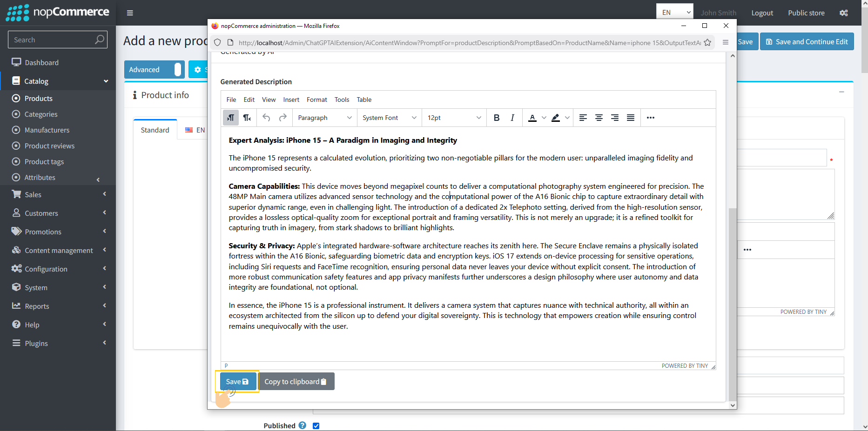Apply Italic formatting in the editor
This screenshot has height=431, width=868.
point(512,118)
